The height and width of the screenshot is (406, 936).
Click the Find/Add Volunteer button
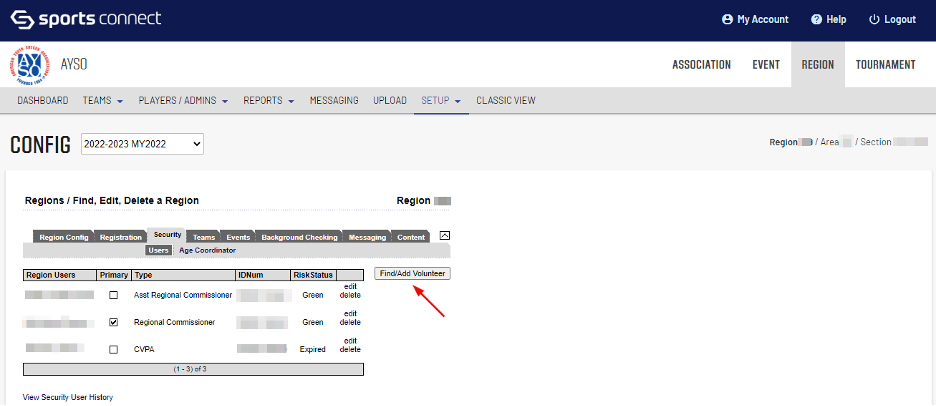[x=412, y=273]
